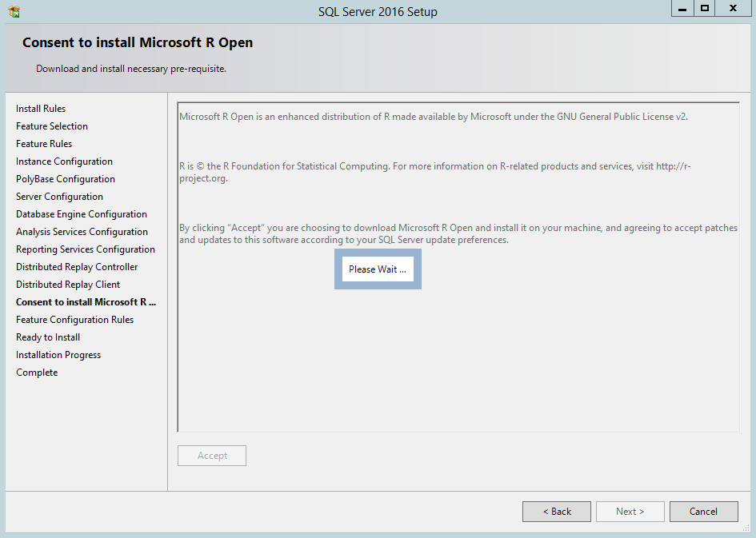The image size is (756, 538).
Task: Click the Please Wait progress indicator
Action: click(x=377, y=269)
